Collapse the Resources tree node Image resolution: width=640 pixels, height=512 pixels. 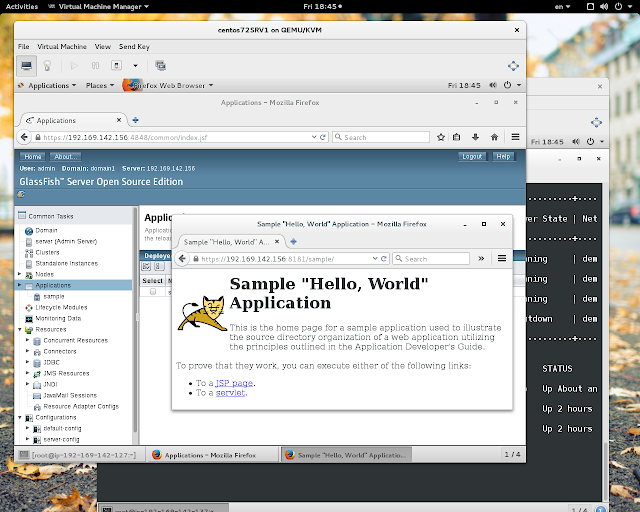pos(19,329)
